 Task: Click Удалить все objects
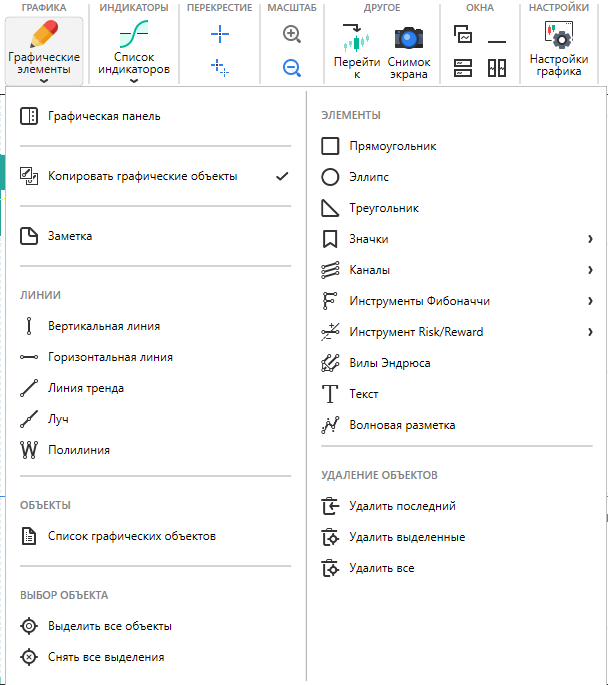[x=381, y=568]
